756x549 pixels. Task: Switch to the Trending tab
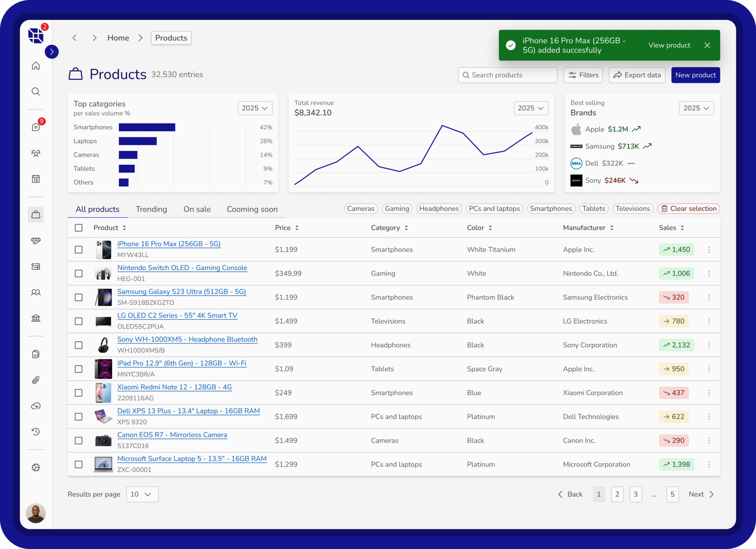(151, 209)
